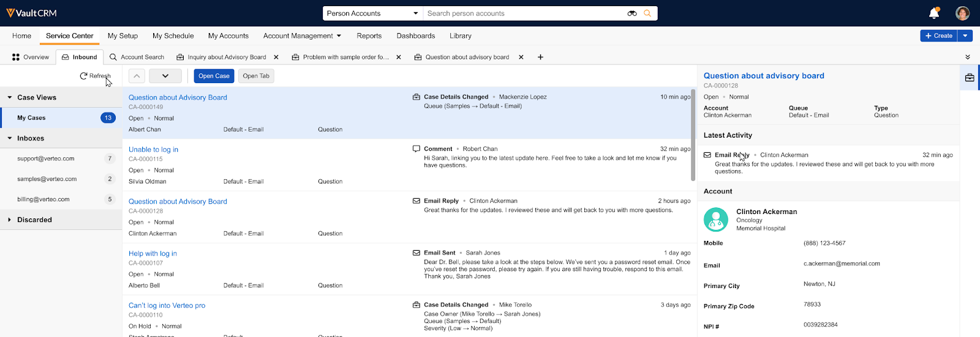This screenshot has width=980, height=337.
Task: Open the Person Accounts dropdown
Action: click(372, 13)
